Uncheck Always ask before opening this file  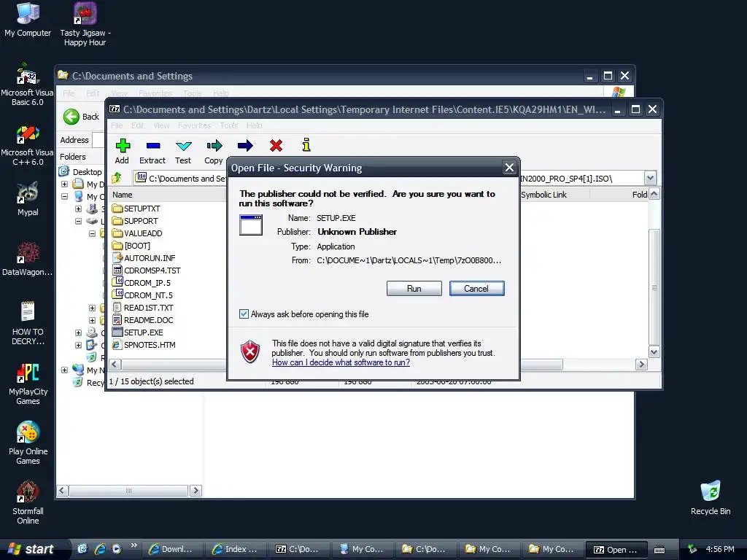click(244, 314)
